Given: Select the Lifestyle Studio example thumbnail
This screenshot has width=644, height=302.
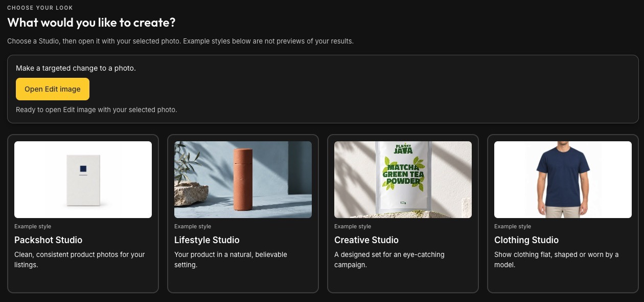Looking at the screenshot, I should (x=243, y=180).
